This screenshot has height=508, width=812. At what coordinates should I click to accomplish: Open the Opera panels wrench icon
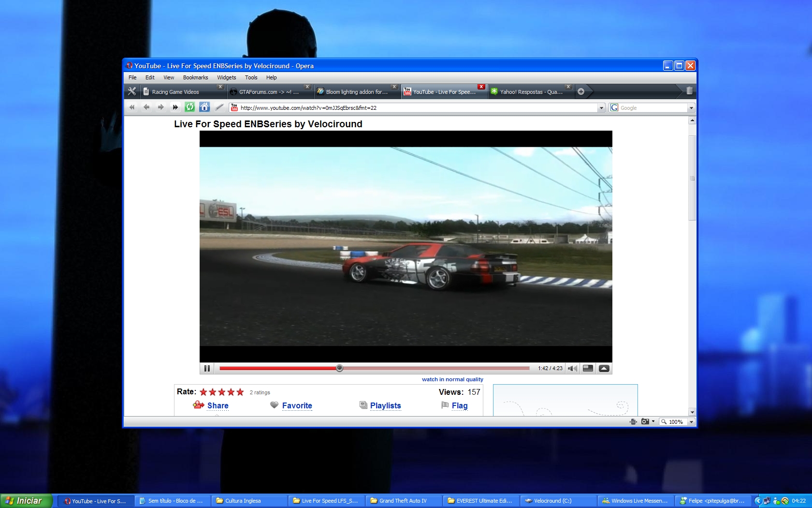tap(131, 91)
